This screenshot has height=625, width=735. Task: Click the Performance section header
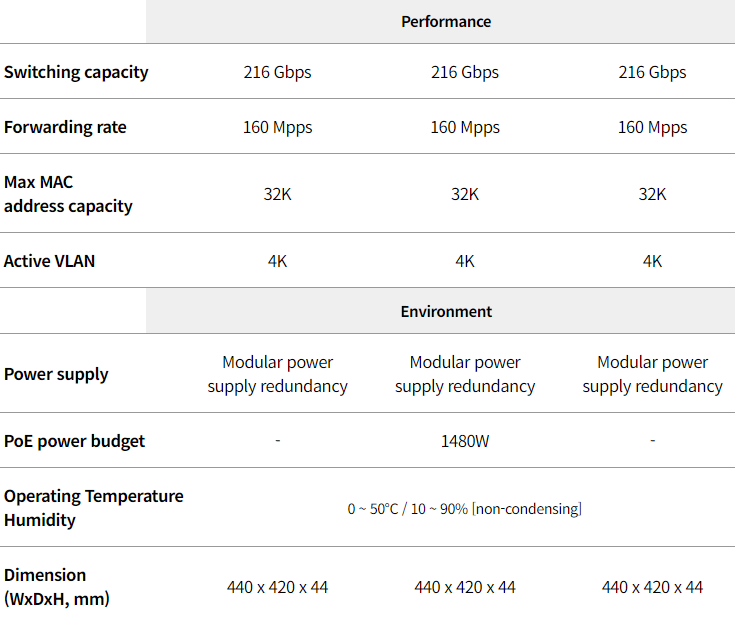coord(446,22)
